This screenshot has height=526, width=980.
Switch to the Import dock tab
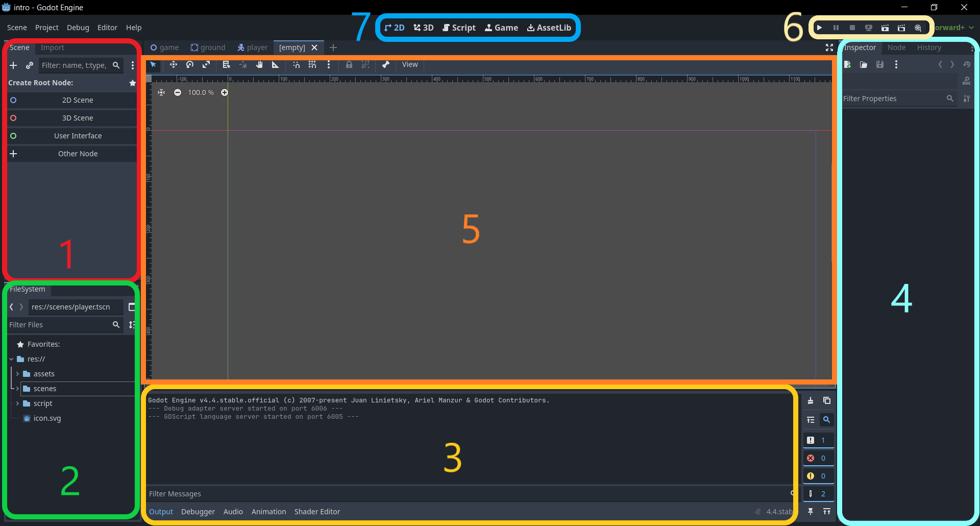coord(53,47)
